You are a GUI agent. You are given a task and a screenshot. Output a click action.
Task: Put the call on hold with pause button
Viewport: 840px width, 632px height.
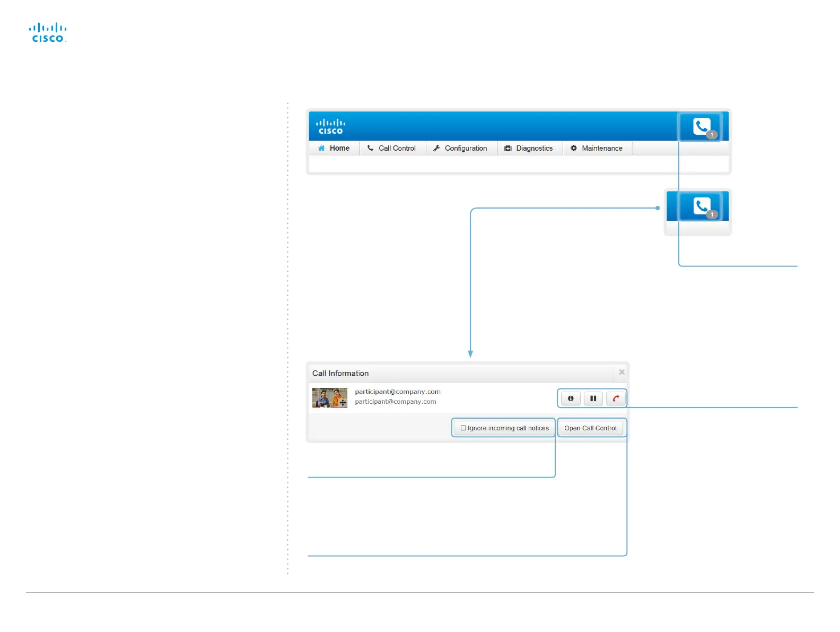click(593, 398)
